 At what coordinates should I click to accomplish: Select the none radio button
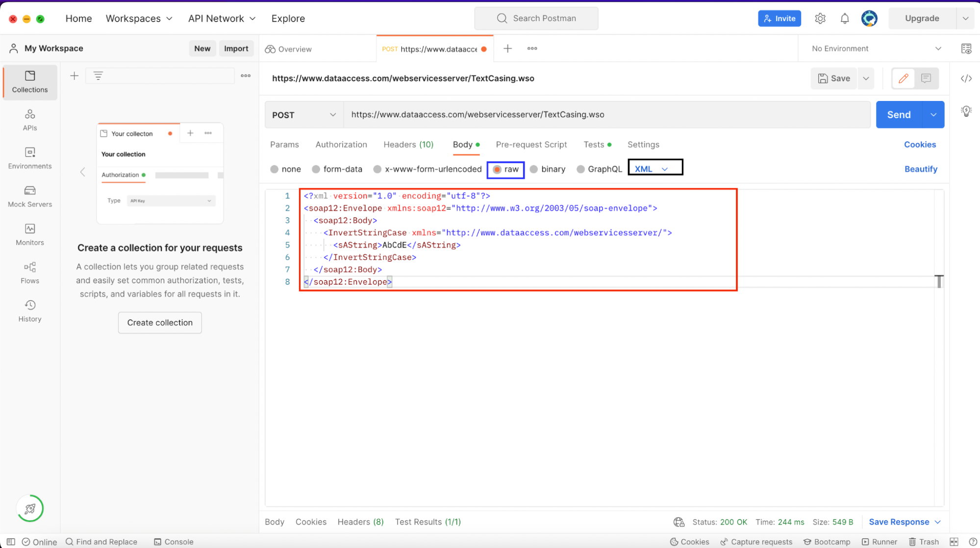click(x=274, y=169)
